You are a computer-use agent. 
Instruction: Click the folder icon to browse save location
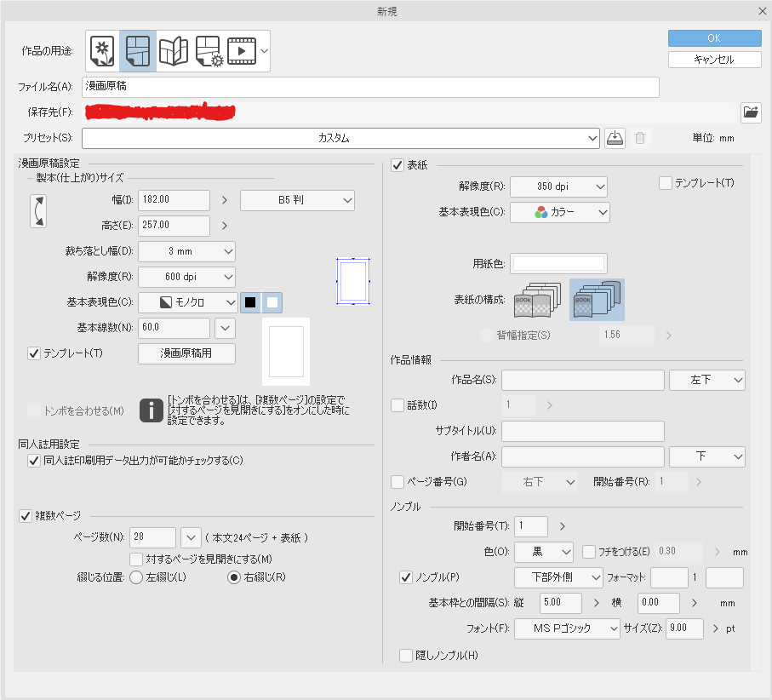(750, 112)
